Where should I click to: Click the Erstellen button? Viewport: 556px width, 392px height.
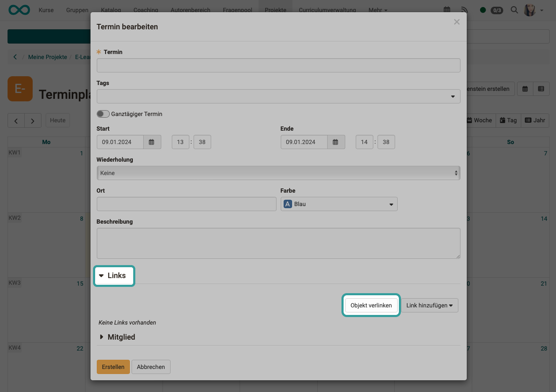(x=113, y=367)
